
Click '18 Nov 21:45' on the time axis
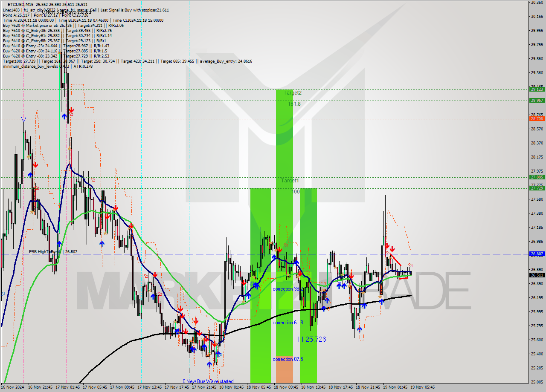pyautogui.click(x=368, y=387)
